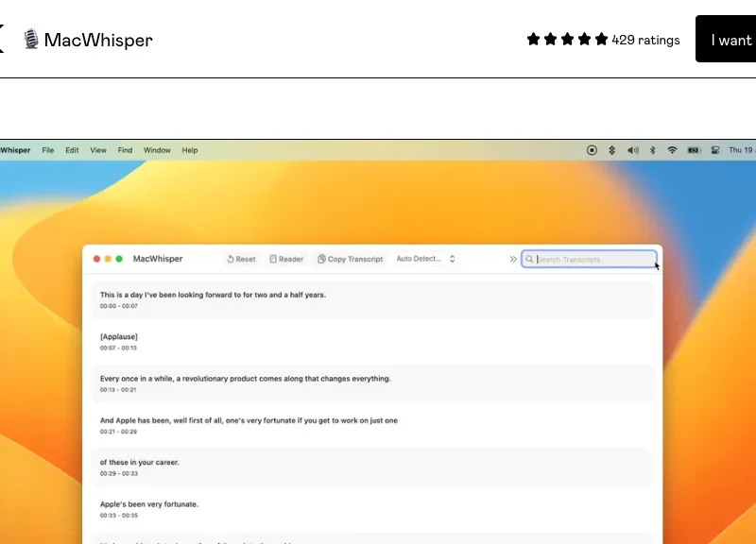Image resolution: width=756 pixels, height=544 pixels.
Task: Click the MacWhisper product title in page header
Action: tap(98, 40)
